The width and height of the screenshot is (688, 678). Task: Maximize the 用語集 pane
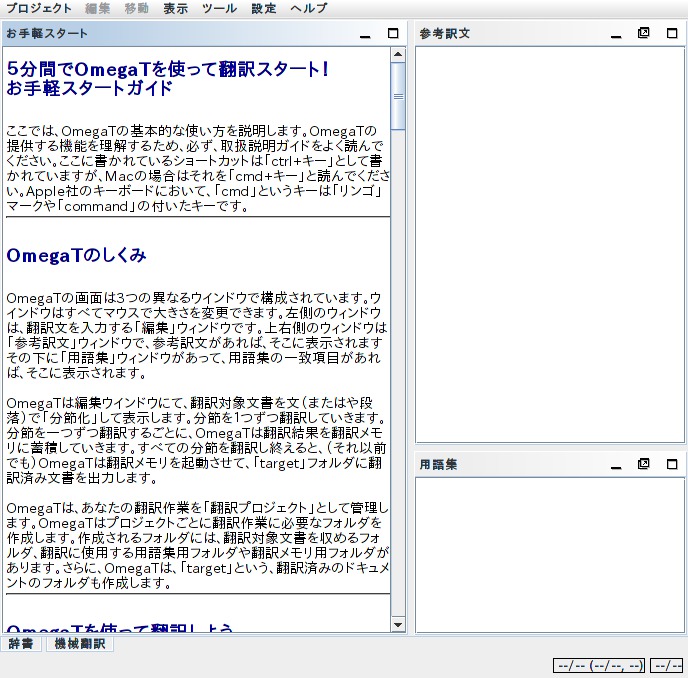coord(672,464)
